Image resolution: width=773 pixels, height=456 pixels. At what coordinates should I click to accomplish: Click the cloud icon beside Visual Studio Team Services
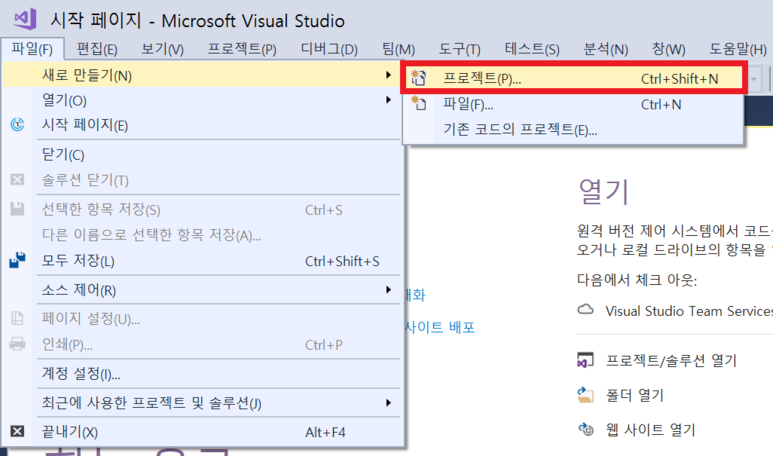click(585, 310)
